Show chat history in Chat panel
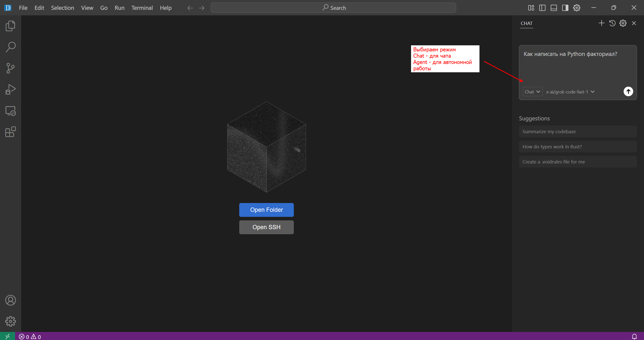 612,23
